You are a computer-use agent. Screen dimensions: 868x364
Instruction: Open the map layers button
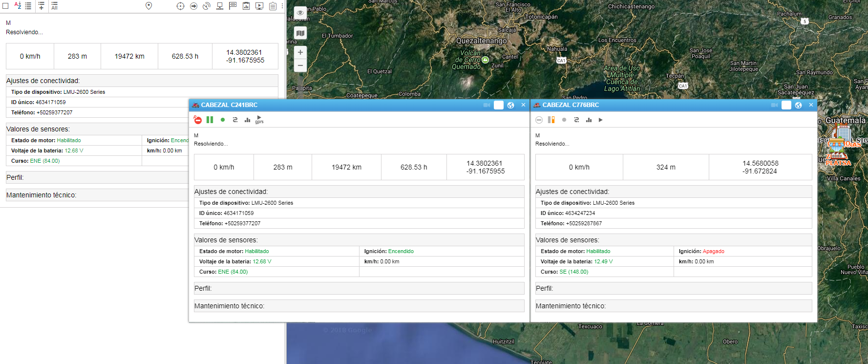coord(300,33)
